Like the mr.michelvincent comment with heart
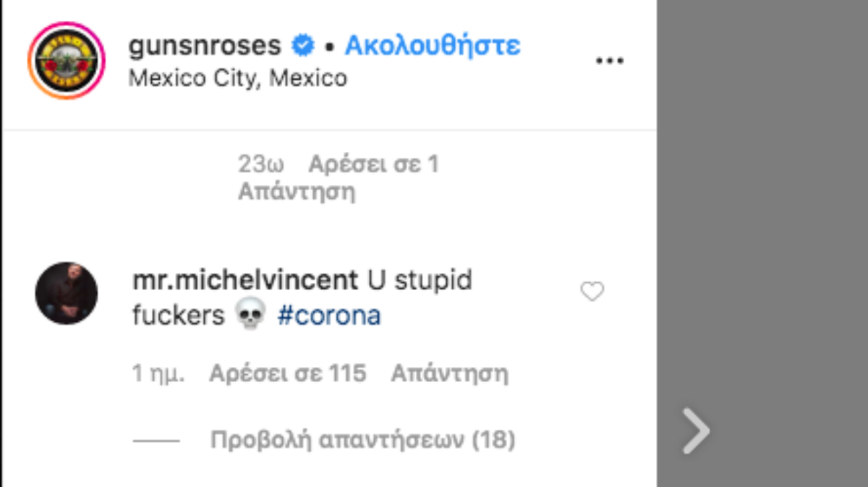The image size is (868, 487). (x=592, y=292)
